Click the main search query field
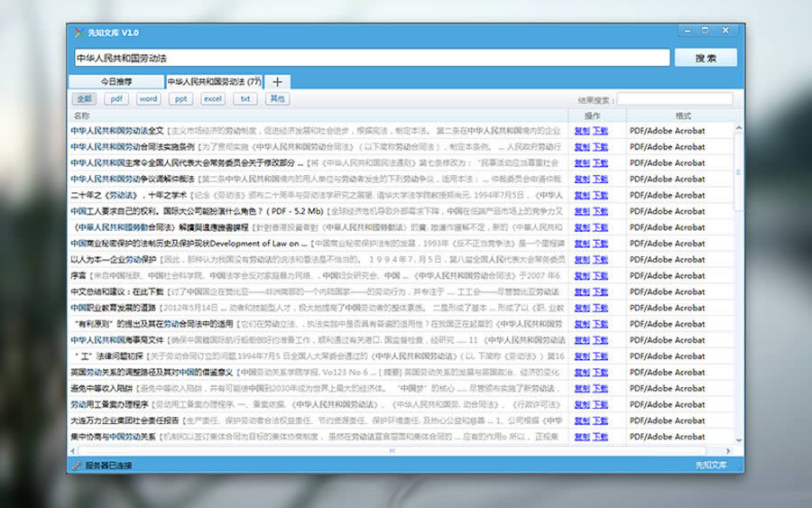Screen dimensions: 812x508 [x=371, y=58]
